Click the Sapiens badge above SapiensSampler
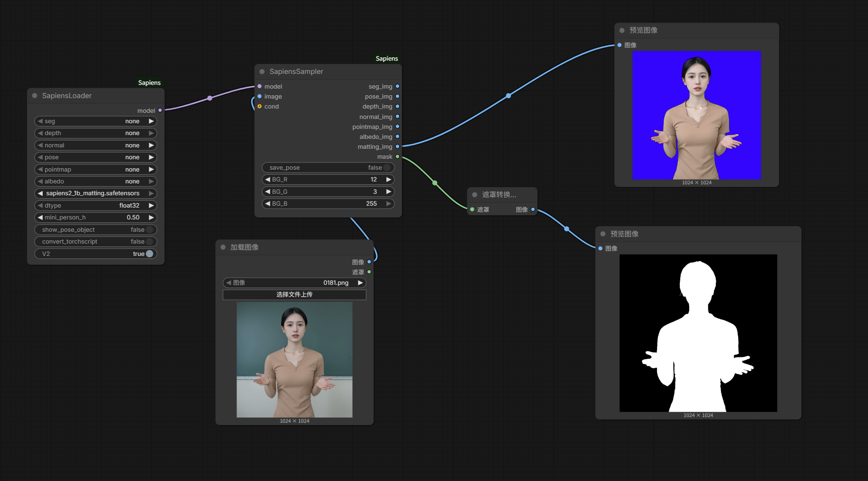Viewport: 868px width, 481px height. click(x=387, y=58)
